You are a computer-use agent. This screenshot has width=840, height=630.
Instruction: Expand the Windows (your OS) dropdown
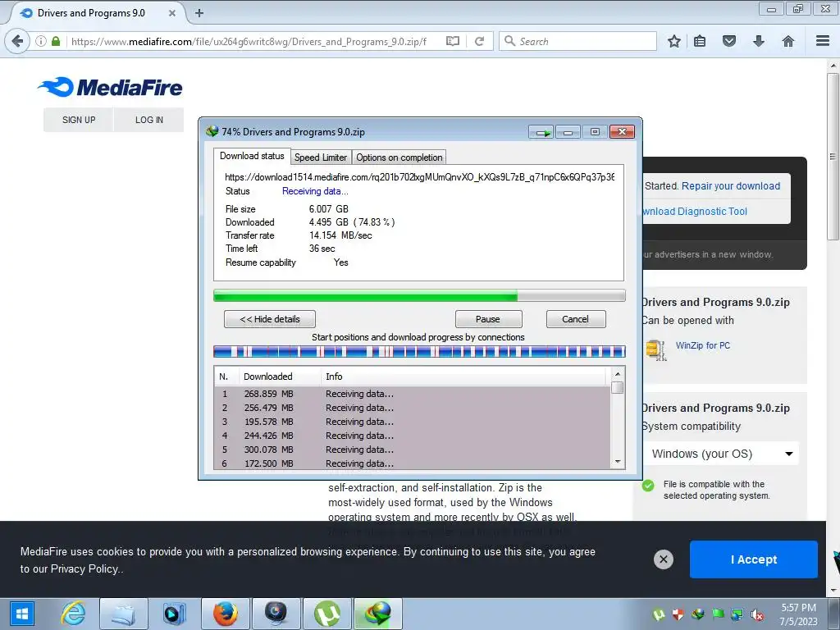[722, 454]
